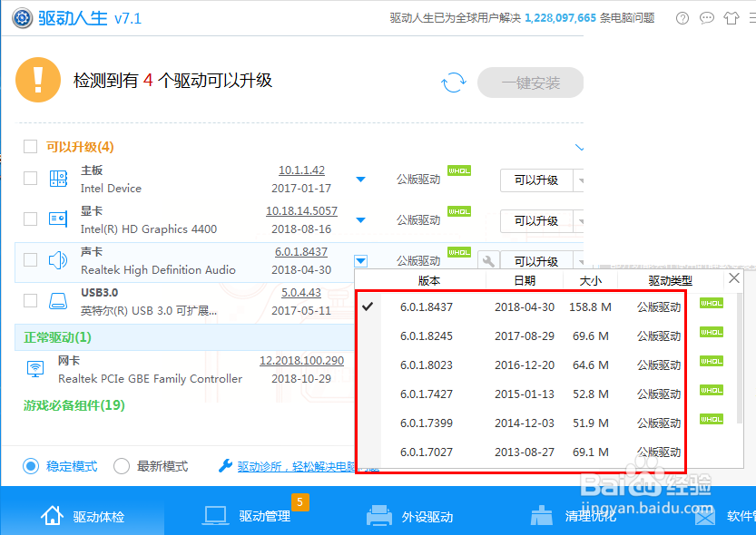Check the 主板 Intel Device checkbox
This screenshot has height=535, width=756.
click(x=30, y=178)
